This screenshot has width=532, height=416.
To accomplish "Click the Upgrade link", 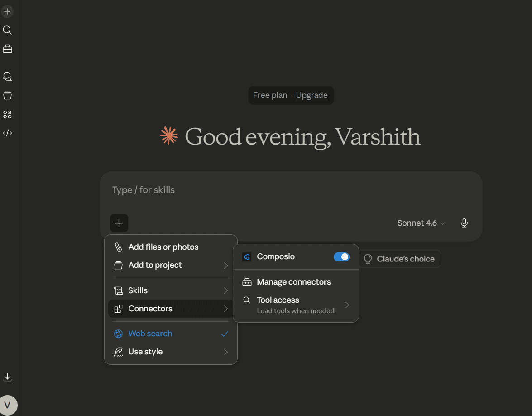I will [312, 96].
